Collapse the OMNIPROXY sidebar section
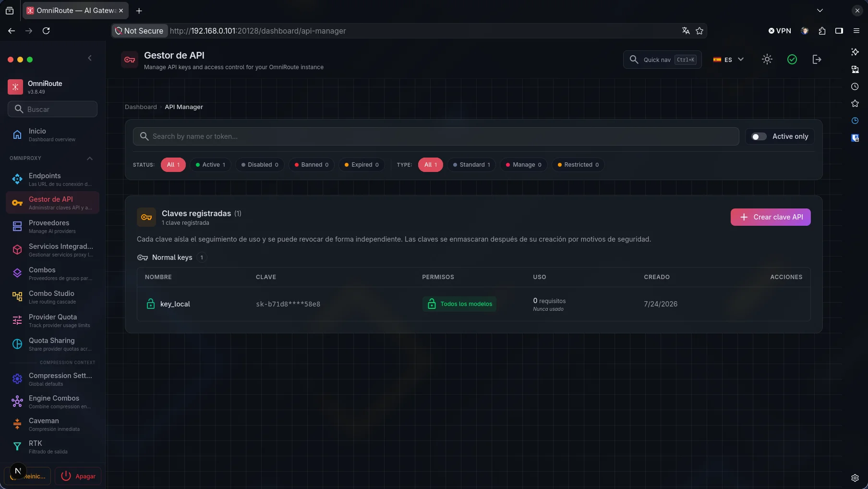868x489 pixels. point(90,159)
